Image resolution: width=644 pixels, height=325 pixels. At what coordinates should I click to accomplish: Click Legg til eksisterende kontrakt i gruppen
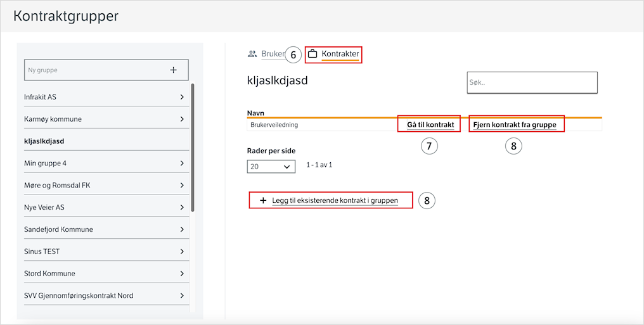[335, 201]
